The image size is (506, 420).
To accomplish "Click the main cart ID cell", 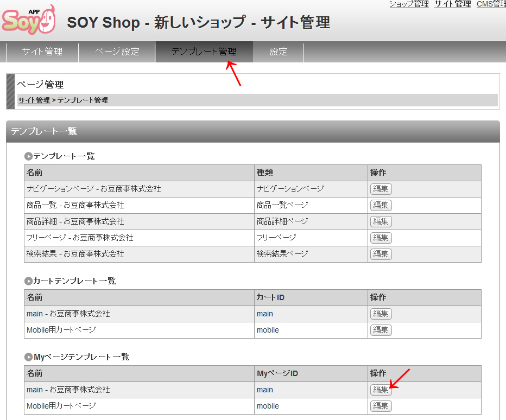I will 311,314.
